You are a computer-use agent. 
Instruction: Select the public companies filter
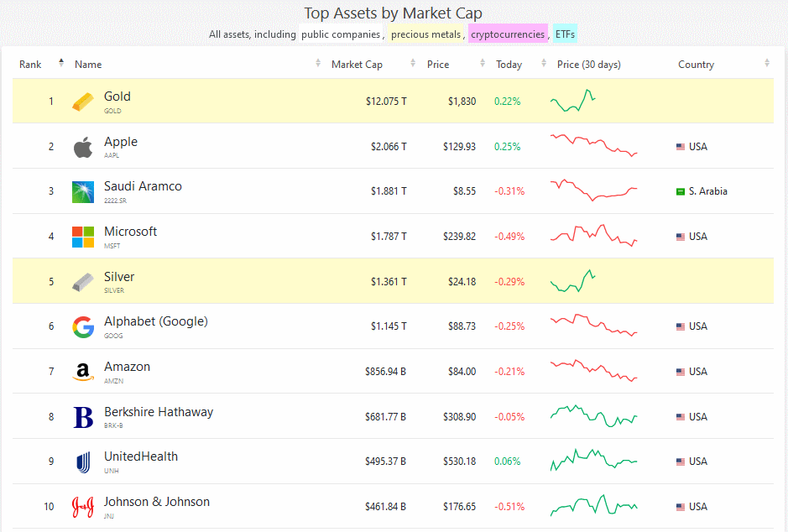pyautogui.click(x=341, y=34)
